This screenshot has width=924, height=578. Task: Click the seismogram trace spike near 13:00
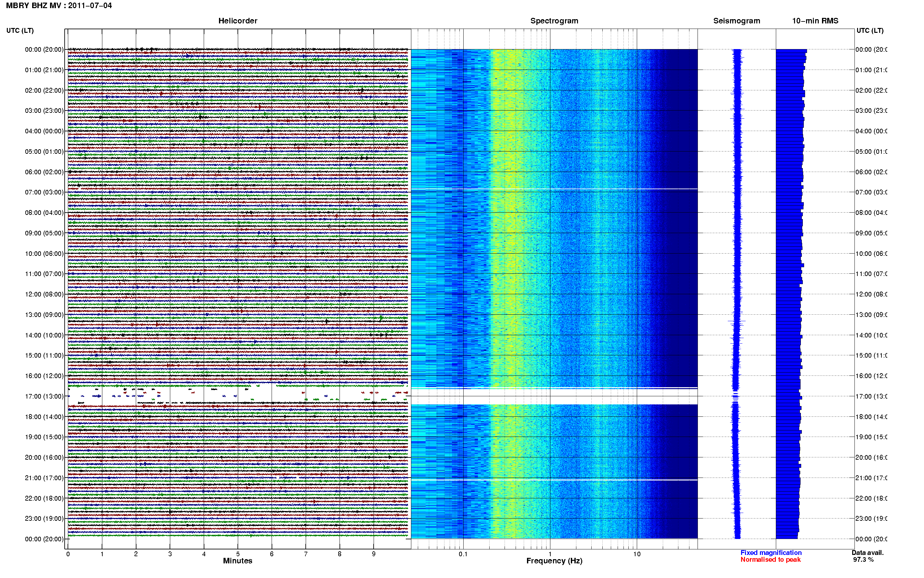click(737, 321)
